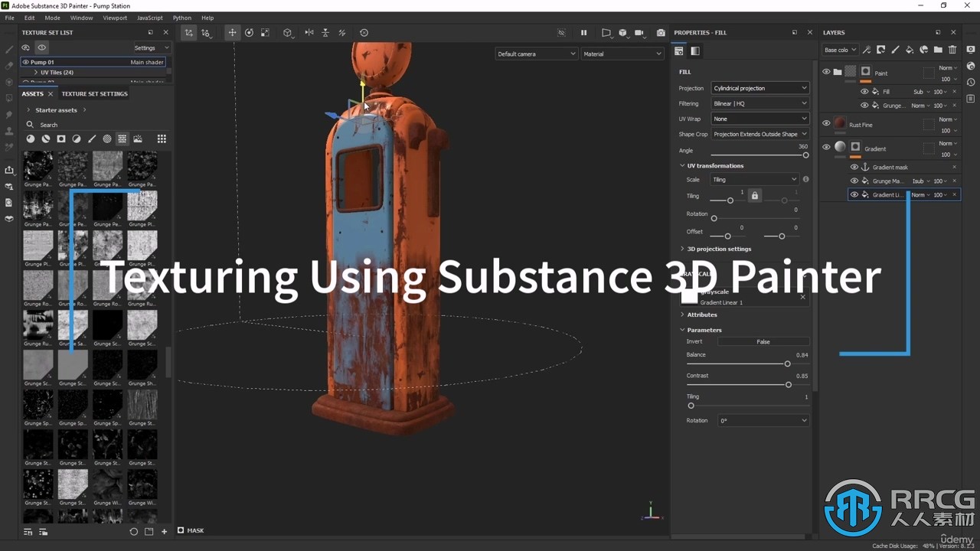Viewport: 980px width, 551px height.
Task: Add a folder in Layers panel
Action: (938, 50)
